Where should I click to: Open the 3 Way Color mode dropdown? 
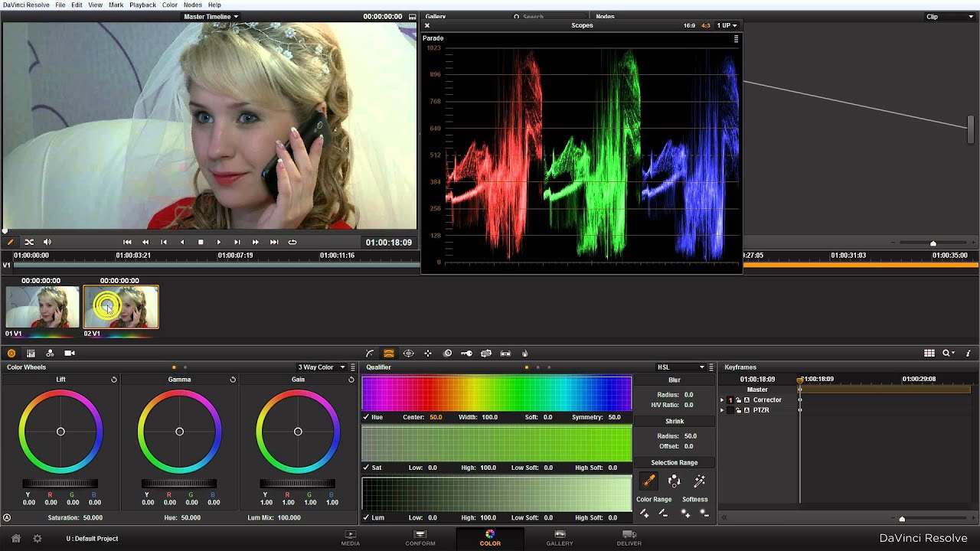[x=322, y=367]
